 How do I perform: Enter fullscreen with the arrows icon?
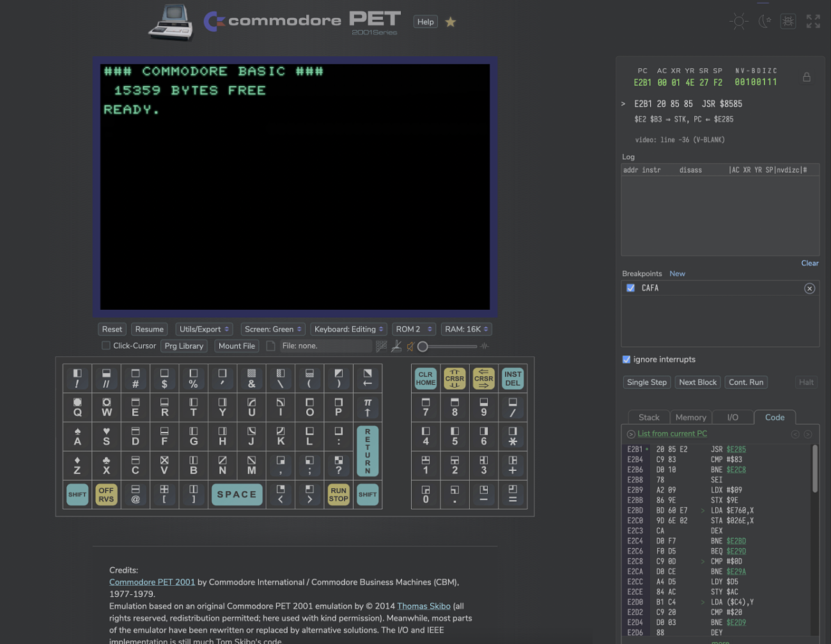(813, 21)
